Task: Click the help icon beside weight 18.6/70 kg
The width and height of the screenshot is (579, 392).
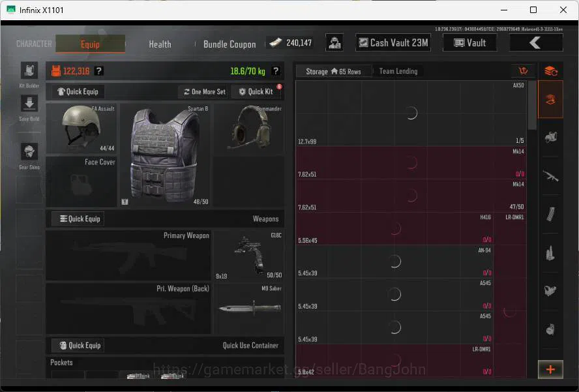Action: (275, 71)
